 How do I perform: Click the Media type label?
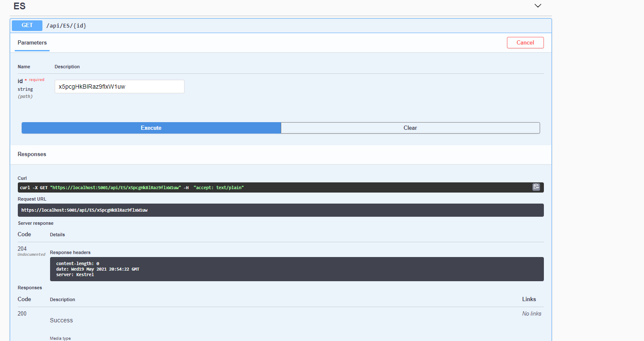(60, 338)
